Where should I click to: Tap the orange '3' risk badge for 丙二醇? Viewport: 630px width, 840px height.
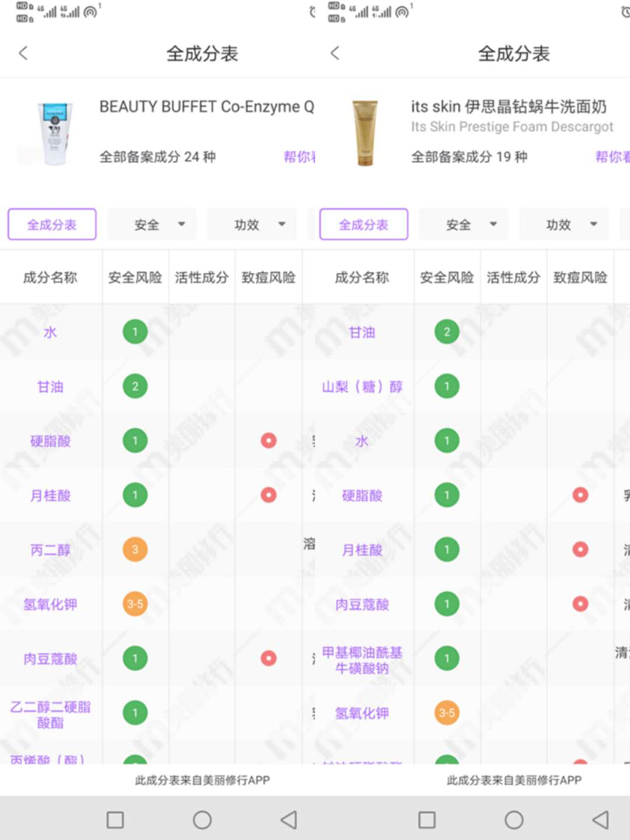coord(135,549)
